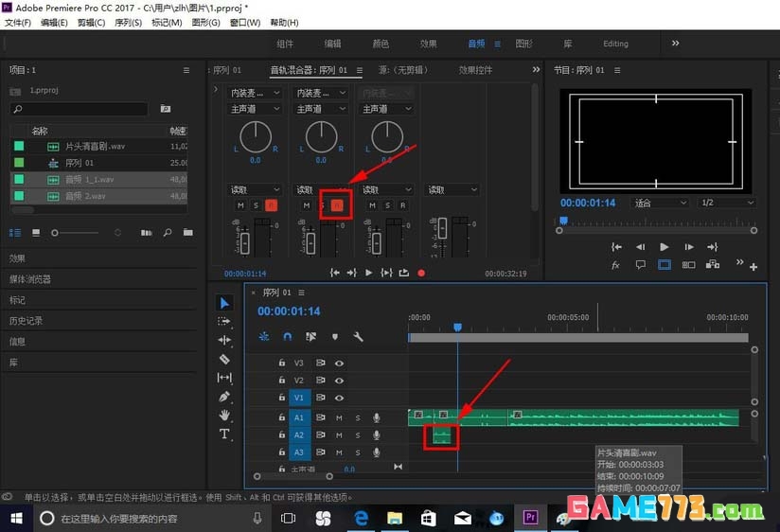This screenshot has height=532, width=780.
Task: Click mixer Go to Out point
Action: point(352,273)
